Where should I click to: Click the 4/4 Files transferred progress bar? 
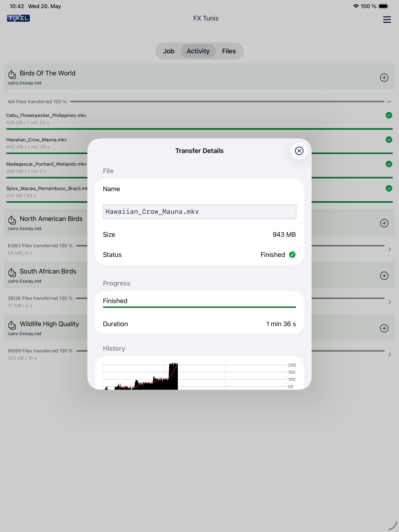[227, 101]
